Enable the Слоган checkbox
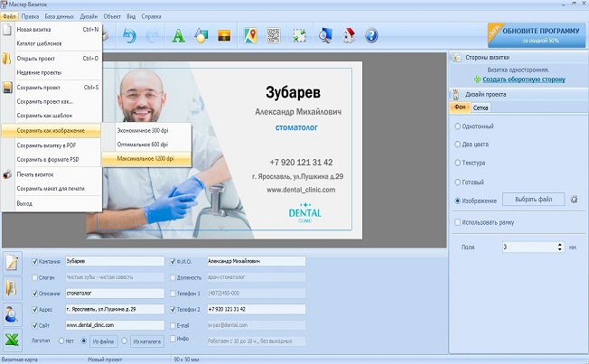The height and width of the screenshot is (364, 589). 35,277
